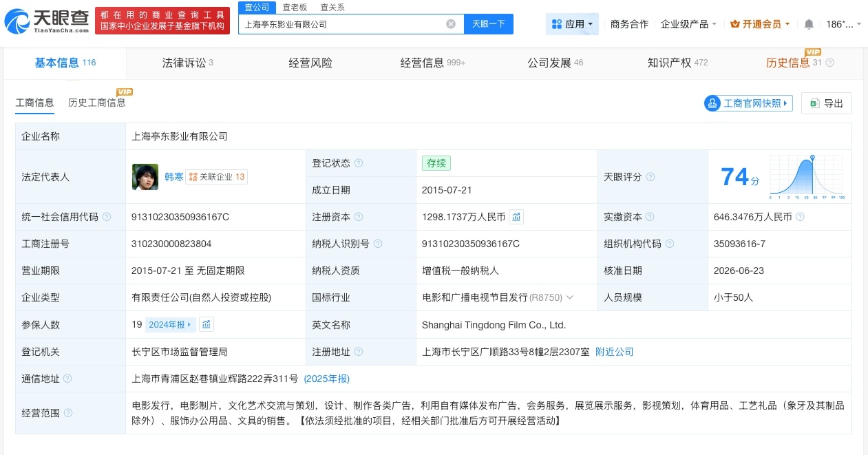The height and width of the screenshot is (455, 868).
Task: Open 关联企业 13 badge
Action: (217, 177)
